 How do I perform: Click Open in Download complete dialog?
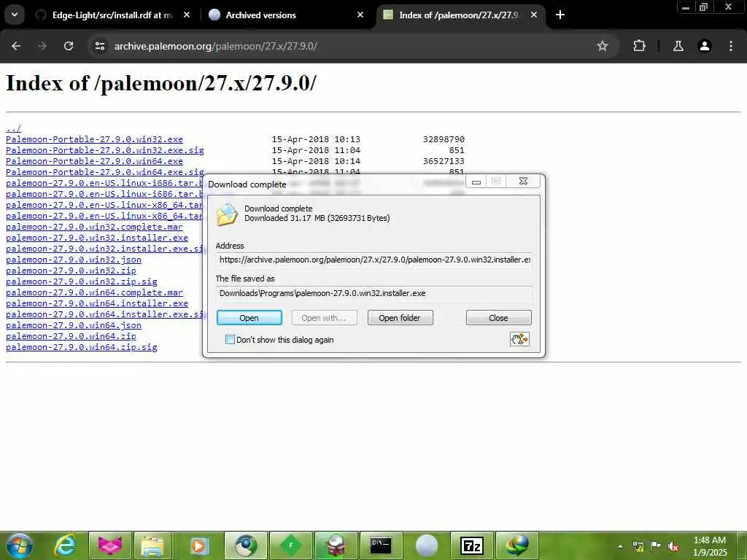tap(249, 318)
